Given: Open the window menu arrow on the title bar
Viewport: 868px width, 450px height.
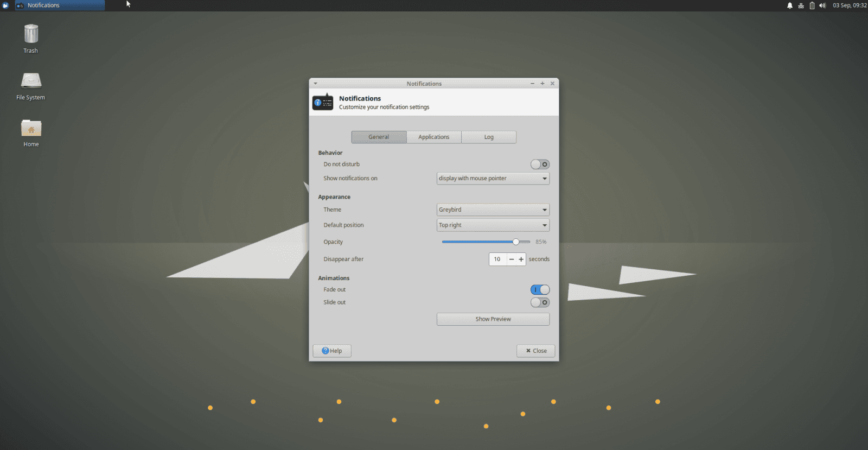Looking at the screenshot, I should point(316,84).
